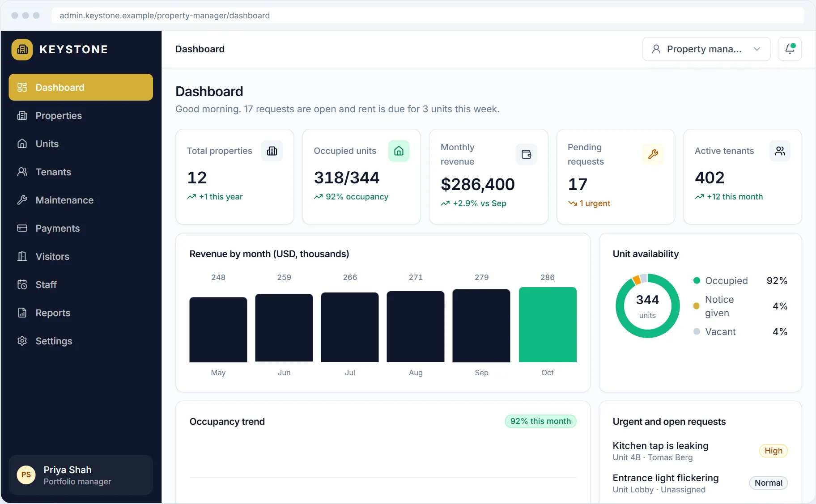
Task: Click the $286,400 monthly revenue value
Action: (x=478, y=184)
